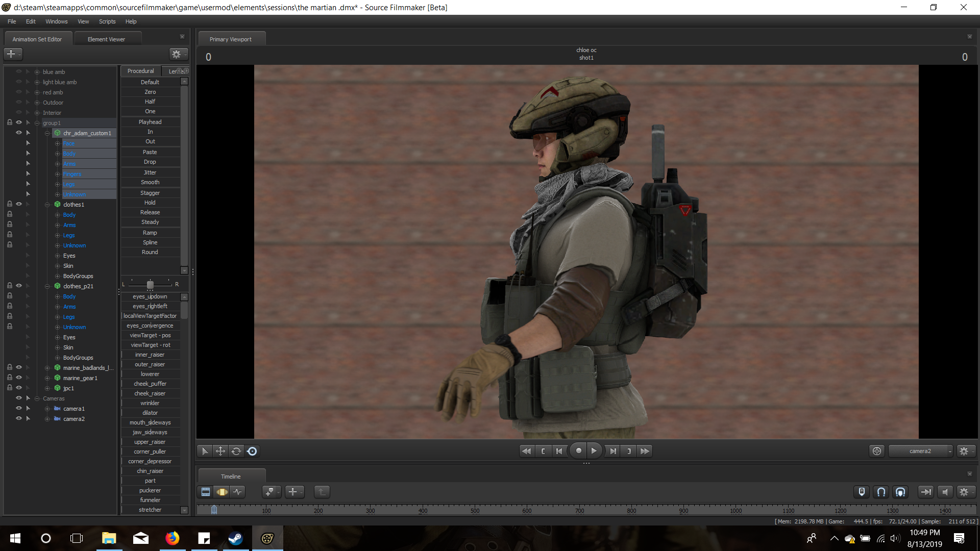This screenshot has width=980, height=551.
Task: Open the Scripts menu
Action: click(x=107, y=21)
